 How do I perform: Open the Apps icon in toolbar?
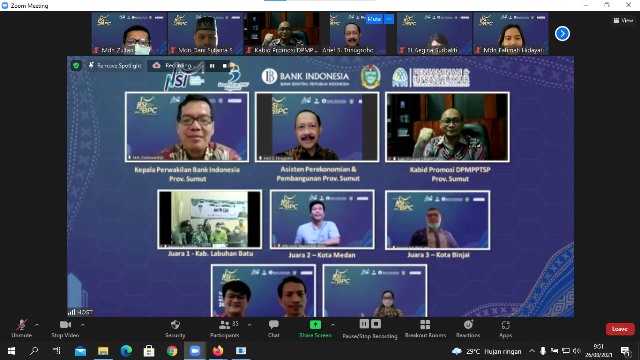tap(505, 325)
